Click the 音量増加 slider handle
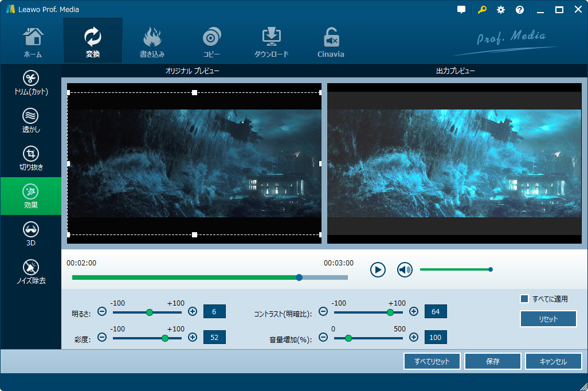The image size is (588, 391). pyautogui.click(x=348, y=338)
